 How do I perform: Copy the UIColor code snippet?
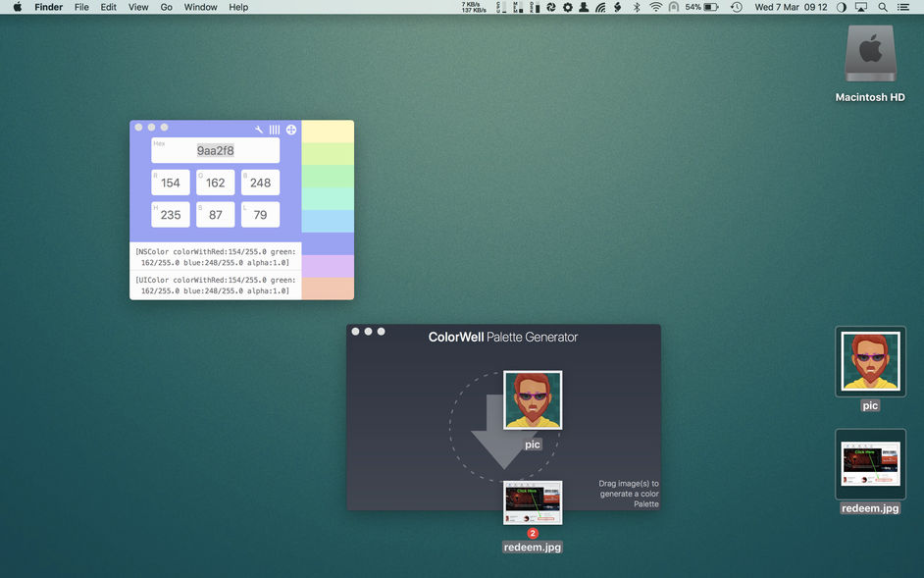point(215,285)
